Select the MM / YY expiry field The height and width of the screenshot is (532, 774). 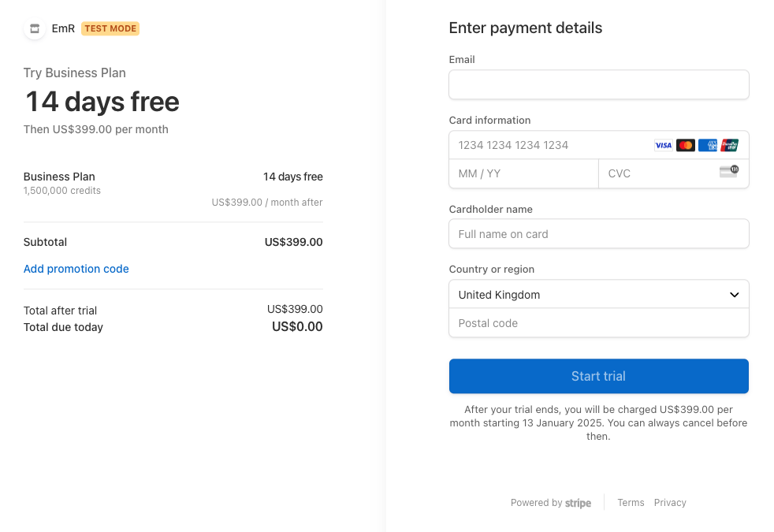click(x=523, y=173)
